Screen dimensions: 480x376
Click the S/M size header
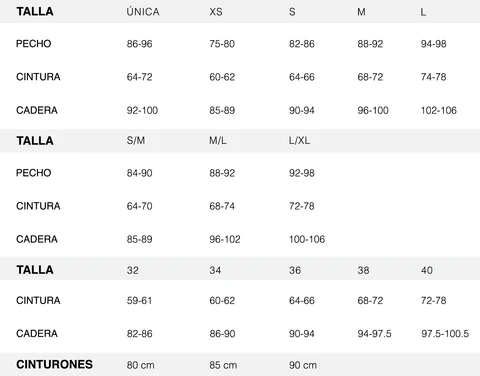(x=136, y=140)
